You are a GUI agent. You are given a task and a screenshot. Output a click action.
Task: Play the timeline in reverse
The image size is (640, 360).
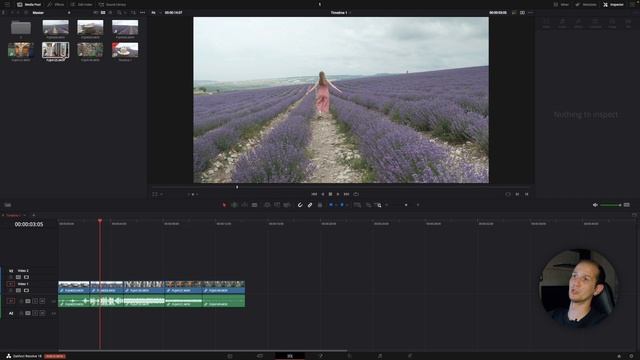322,194
